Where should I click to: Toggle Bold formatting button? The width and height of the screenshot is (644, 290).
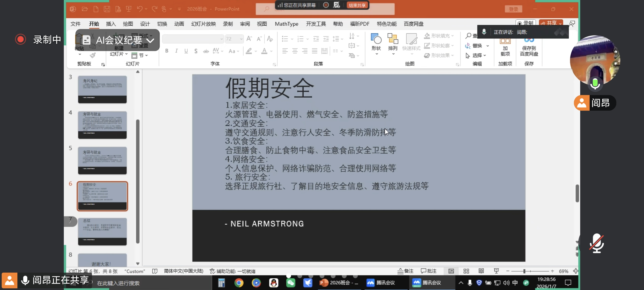click(x=167, y=51)
